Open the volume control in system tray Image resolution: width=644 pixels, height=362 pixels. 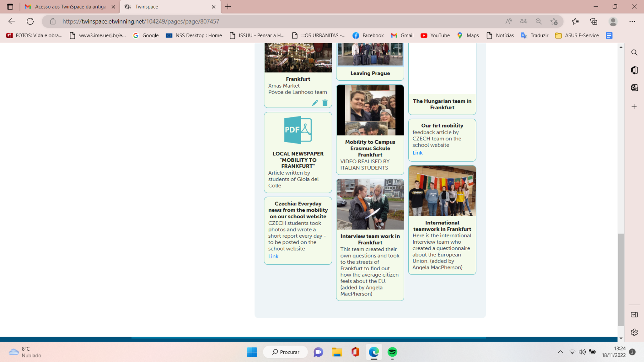[x=582, y=352]
